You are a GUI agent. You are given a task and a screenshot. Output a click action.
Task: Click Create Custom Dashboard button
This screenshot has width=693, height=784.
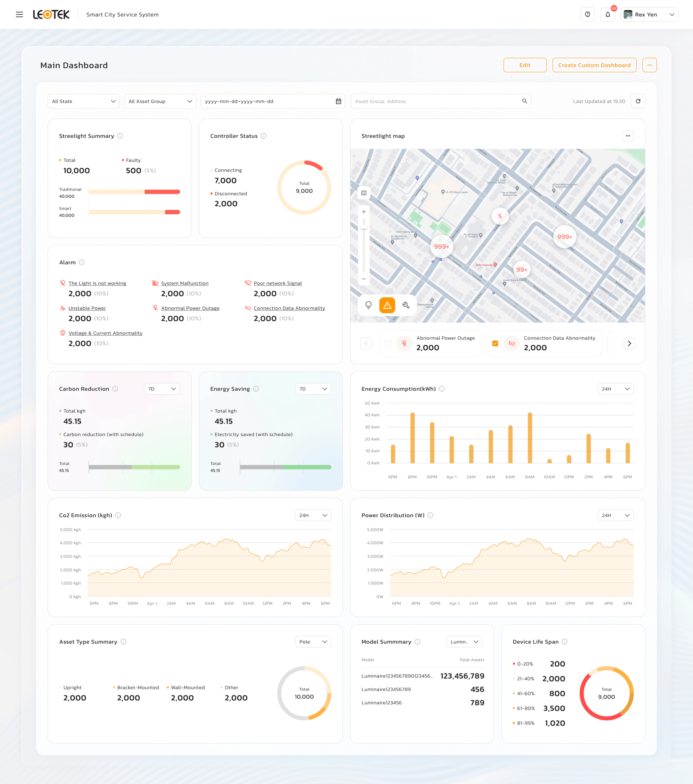[x=594, y=65]
